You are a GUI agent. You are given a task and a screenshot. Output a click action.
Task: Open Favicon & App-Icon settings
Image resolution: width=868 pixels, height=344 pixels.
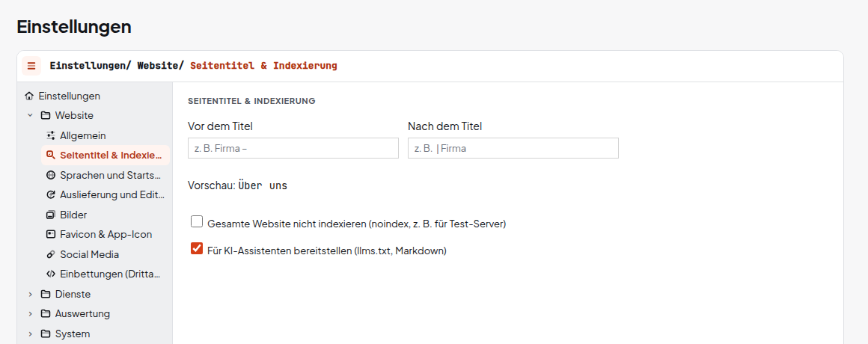click(106, 235)
